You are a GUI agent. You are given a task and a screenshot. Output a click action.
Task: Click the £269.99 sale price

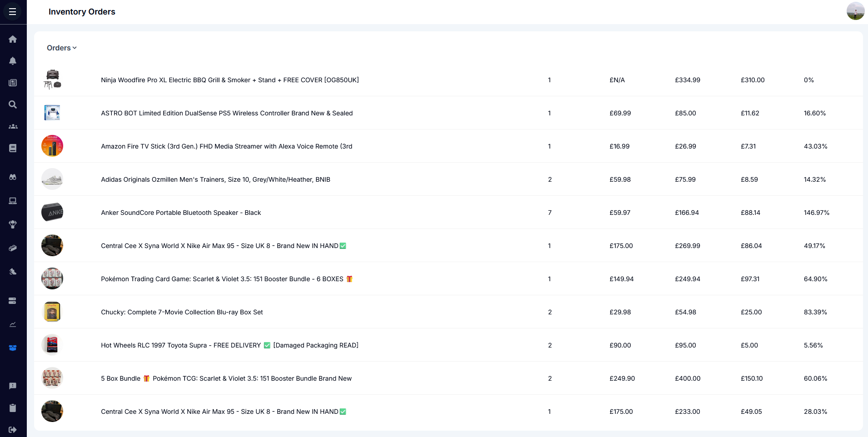point(688,246)
